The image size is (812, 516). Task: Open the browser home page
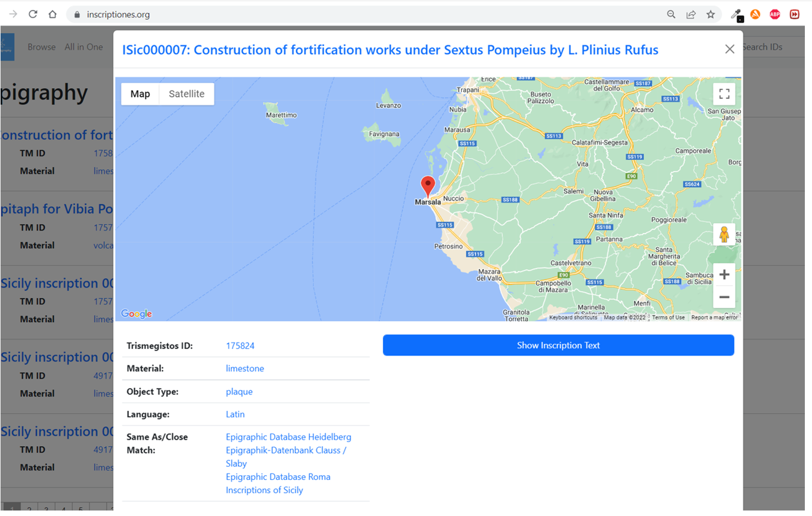click(52, 14)
